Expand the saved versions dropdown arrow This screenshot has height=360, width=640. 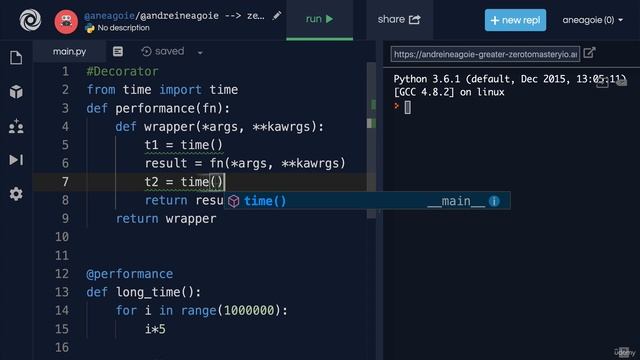200,53
